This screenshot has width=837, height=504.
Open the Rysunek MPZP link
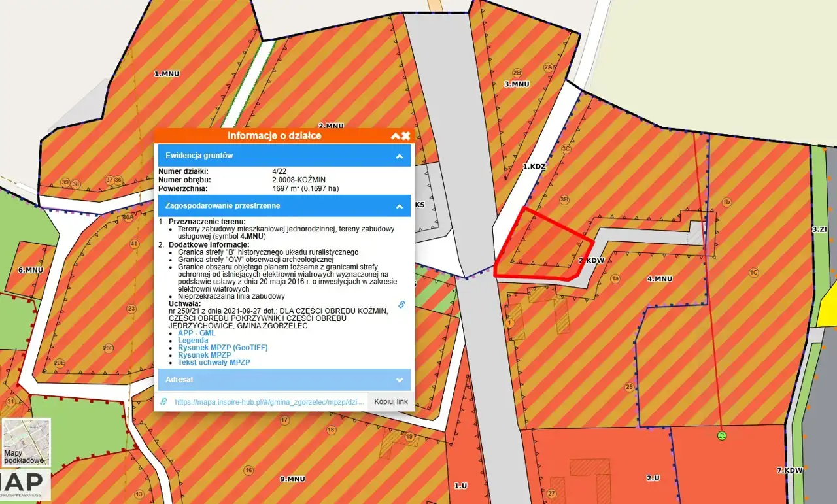point(204,355)
